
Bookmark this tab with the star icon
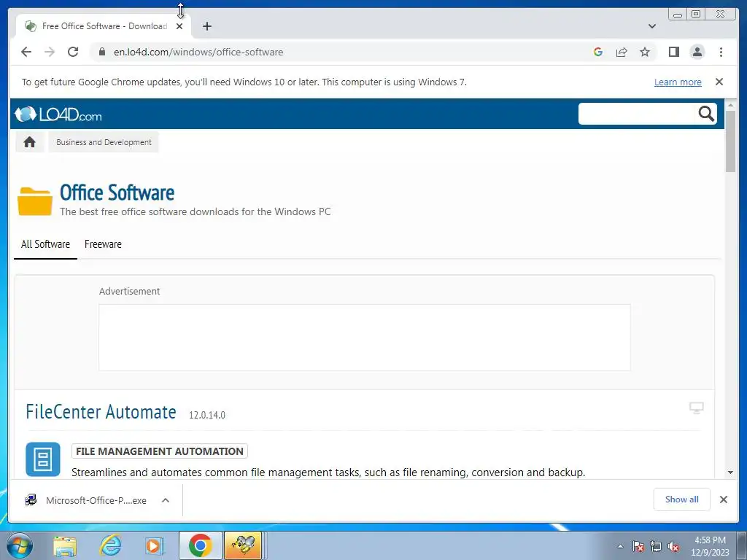click(x=645, y=52)
